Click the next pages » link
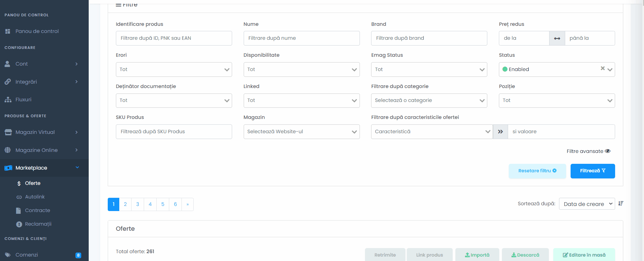644x261 pixels. pyautogui.click(x=188, y=205)
